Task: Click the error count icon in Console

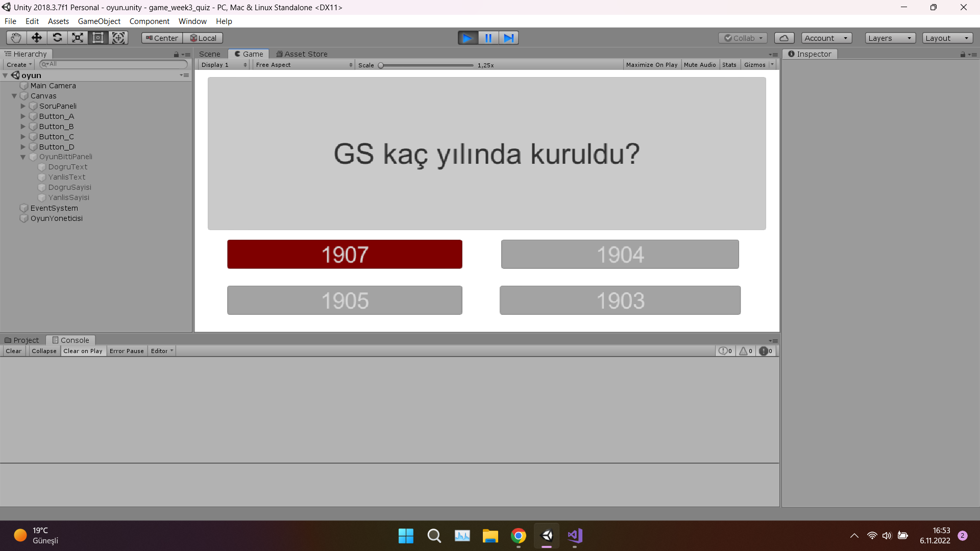Action: point(765,350)
